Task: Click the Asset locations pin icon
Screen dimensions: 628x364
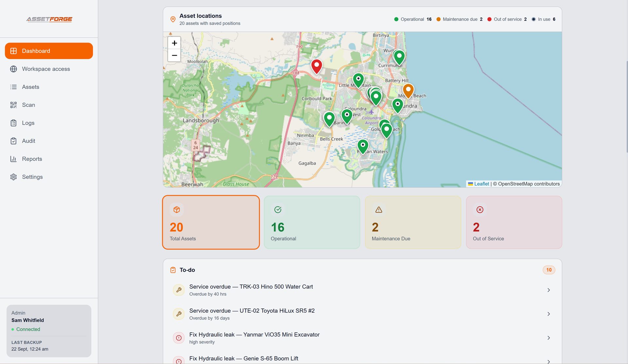Action: tap(173, 19)
